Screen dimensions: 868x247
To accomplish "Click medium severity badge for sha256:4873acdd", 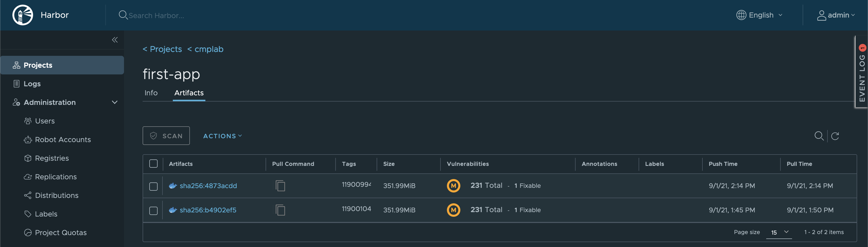I will click(454, 186).
